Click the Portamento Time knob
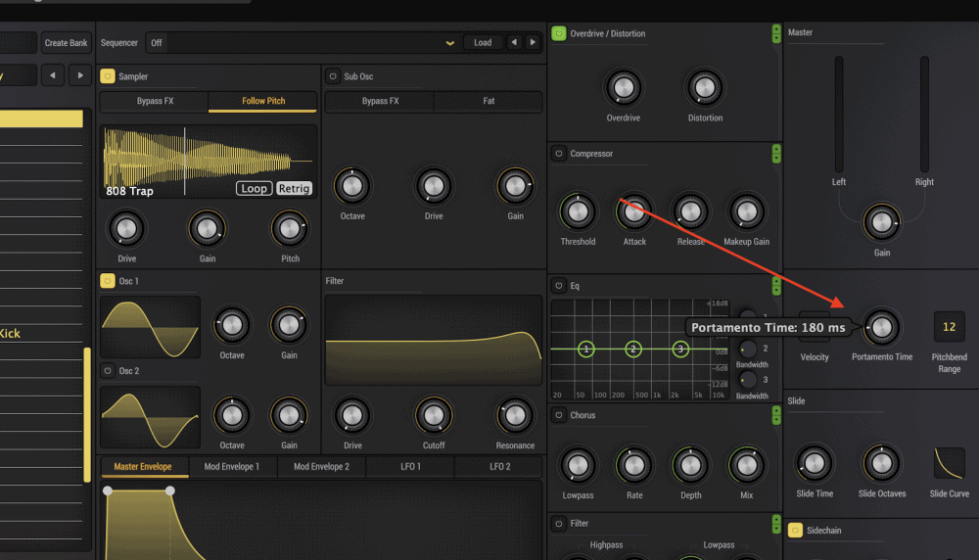Screen dimensions: 979x560 pos(882,327)
